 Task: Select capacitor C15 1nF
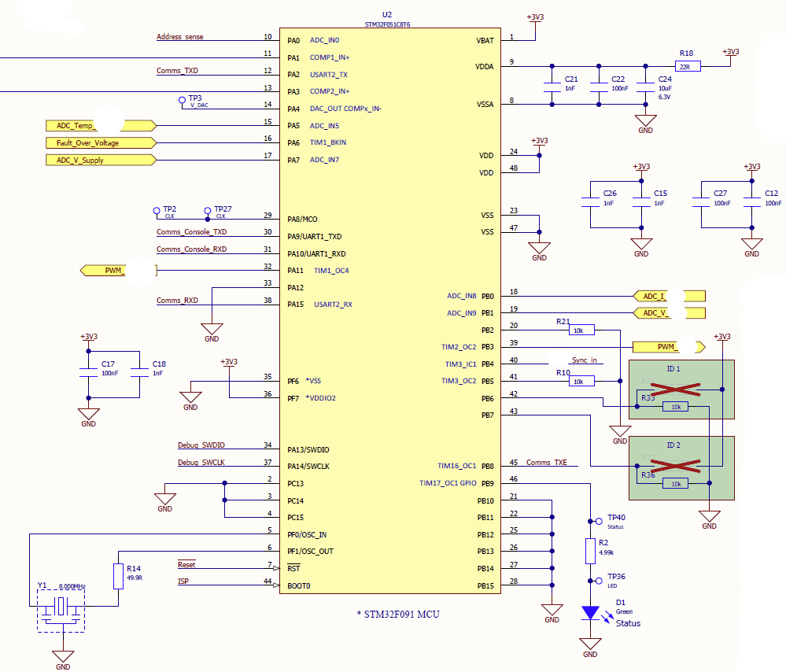tap(642, 202)
